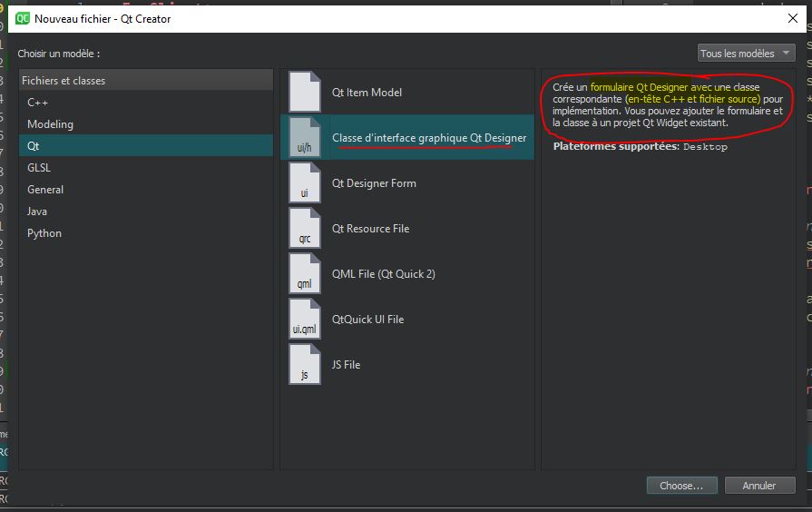Click the "Fichiers et classes" header
812x512 pixels.
coord(146,80)
